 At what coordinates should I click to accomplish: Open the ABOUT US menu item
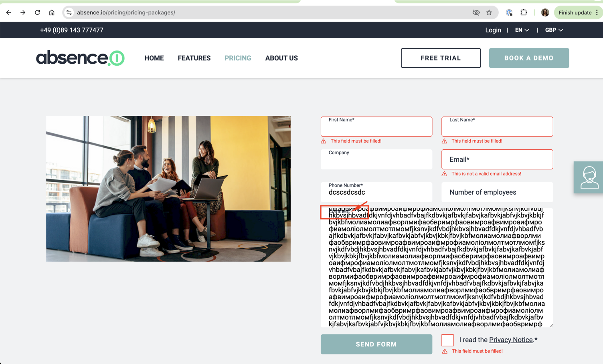coord(281,58)
